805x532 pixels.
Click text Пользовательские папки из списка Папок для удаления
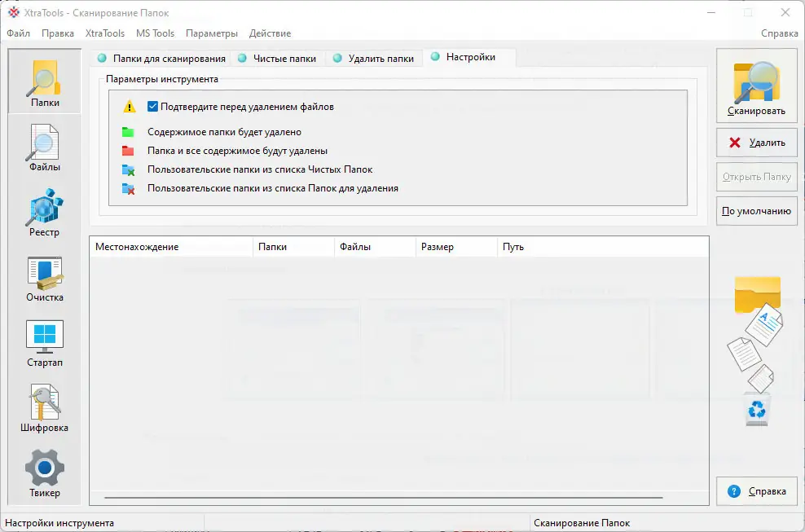point(273,188)
